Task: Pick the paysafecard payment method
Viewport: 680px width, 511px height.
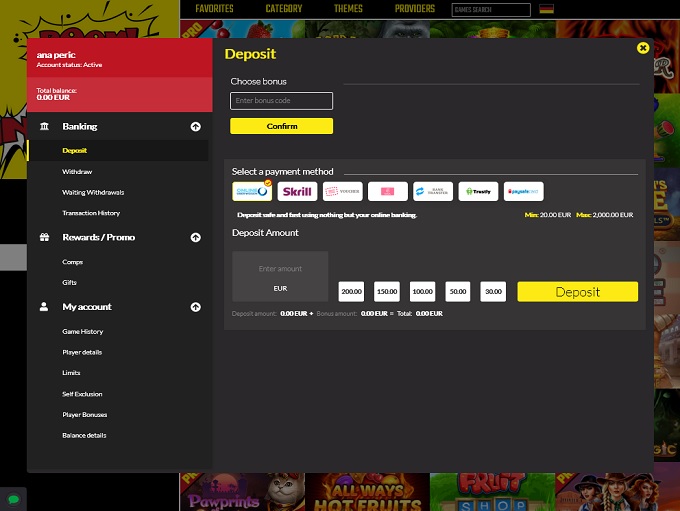Action: [x=523, y=191]
